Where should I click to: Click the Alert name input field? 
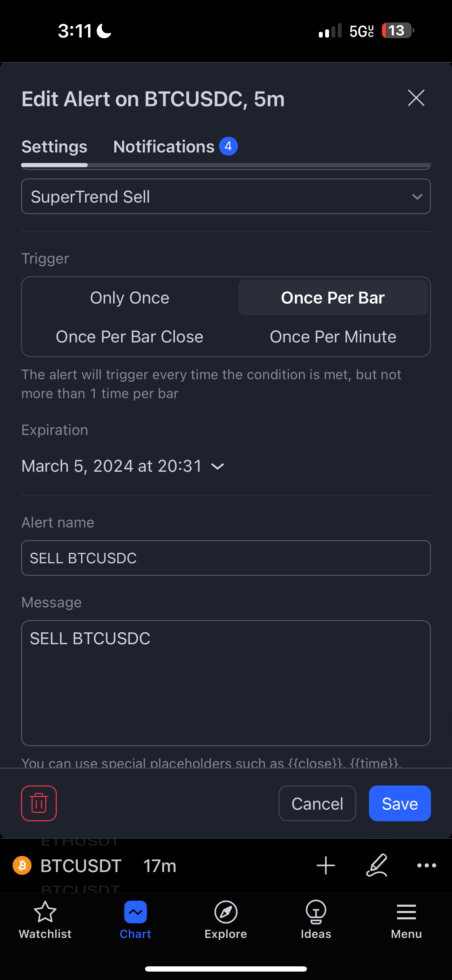pyautogui.click(x=226, y=558)
